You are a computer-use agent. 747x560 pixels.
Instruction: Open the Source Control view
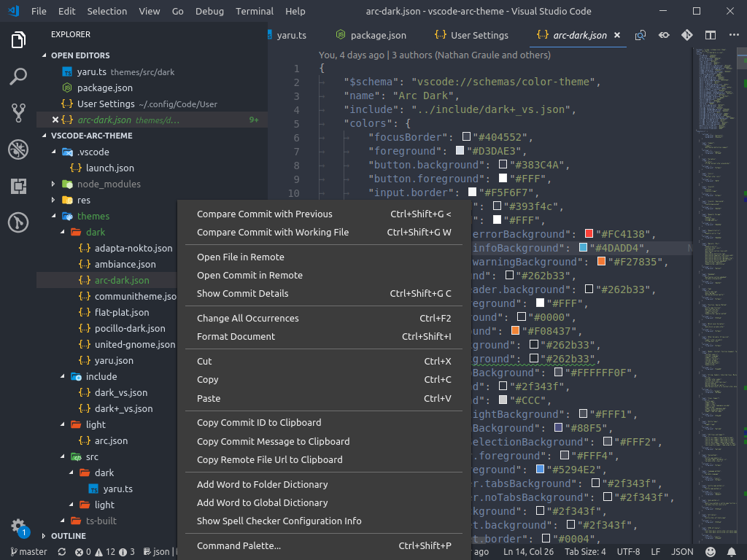[x=18, y=113]
